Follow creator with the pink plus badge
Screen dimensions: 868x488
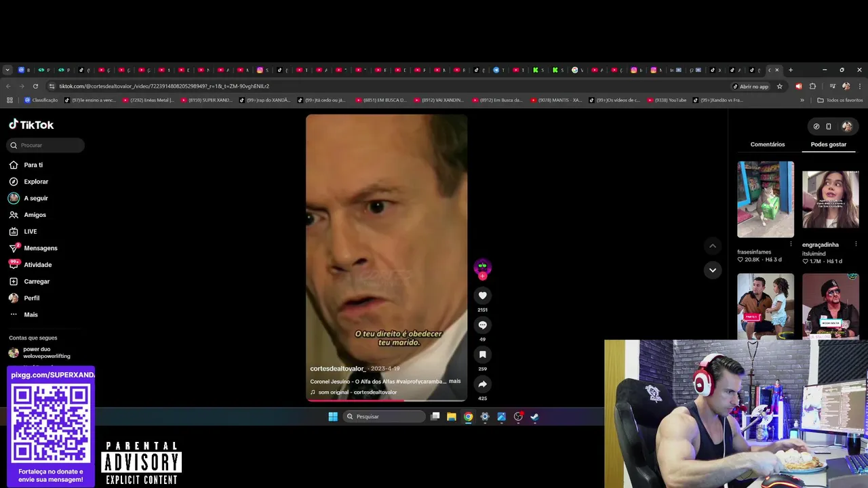coord(482,276)
